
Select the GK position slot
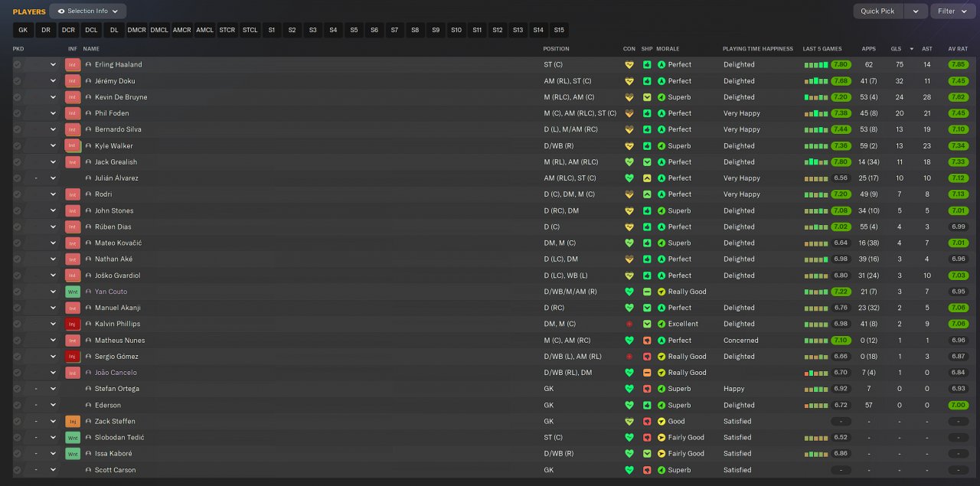pyautogui.click(x=23, y=30)
